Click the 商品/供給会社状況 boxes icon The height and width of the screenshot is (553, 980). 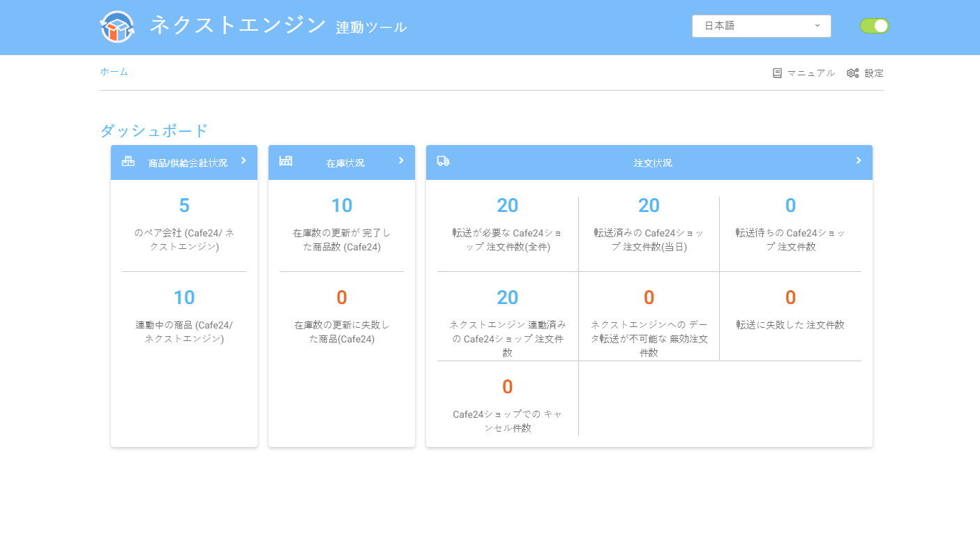click(x=128, y=161)
